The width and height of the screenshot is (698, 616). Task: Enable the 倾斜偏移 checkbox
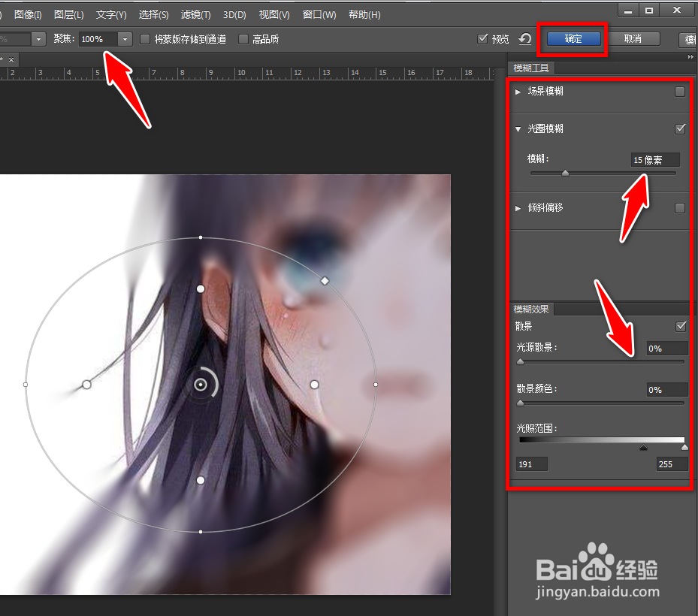[680, 208]
